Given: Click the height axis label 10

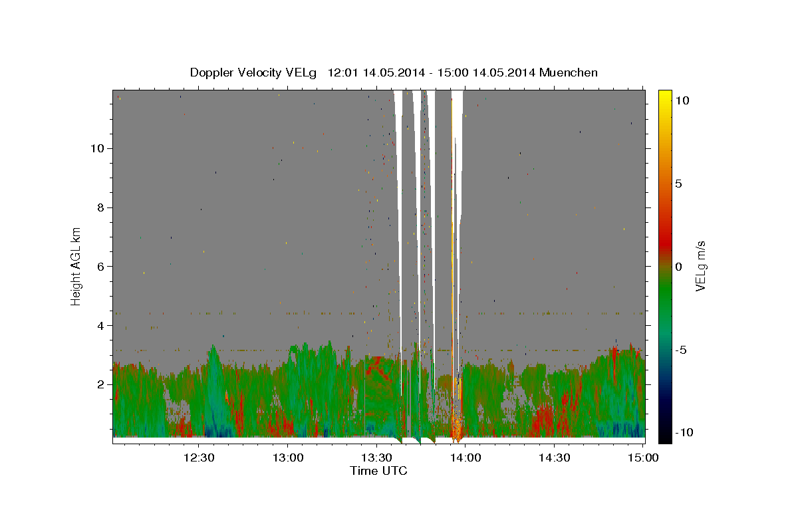Looking at the screenshot, I should (97, 148).
